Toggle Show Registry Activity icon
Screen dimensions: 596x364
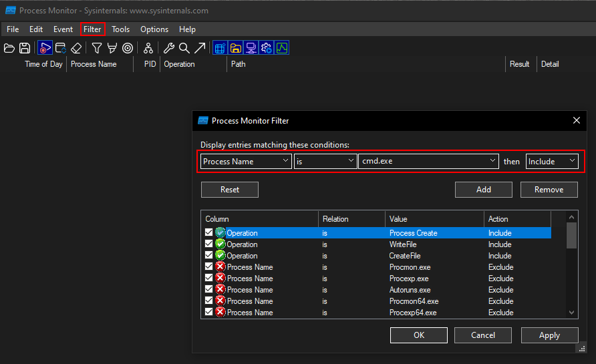[x=220, y=48]
